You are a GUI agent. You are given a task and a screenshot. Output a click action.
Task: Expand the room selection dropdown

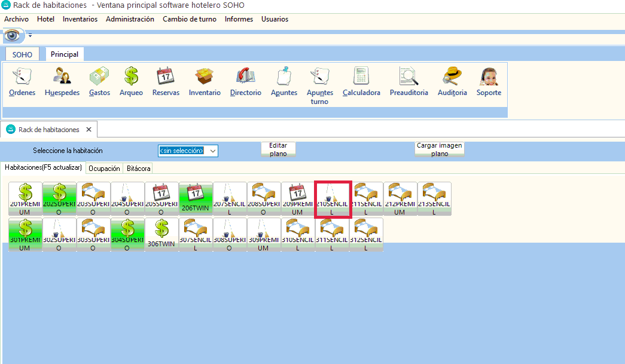pos(212,151)
